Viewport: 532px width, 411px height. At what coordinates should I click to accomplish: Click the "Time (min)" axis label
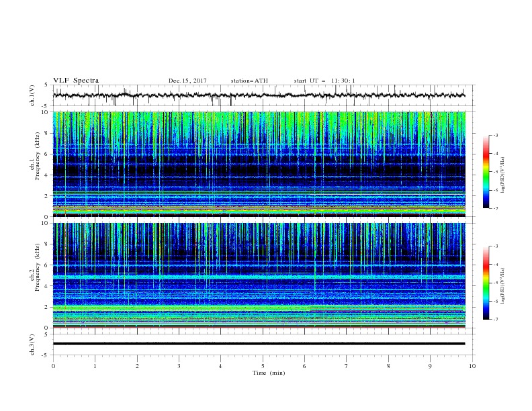pyautogui.click(x=269, y=373)
